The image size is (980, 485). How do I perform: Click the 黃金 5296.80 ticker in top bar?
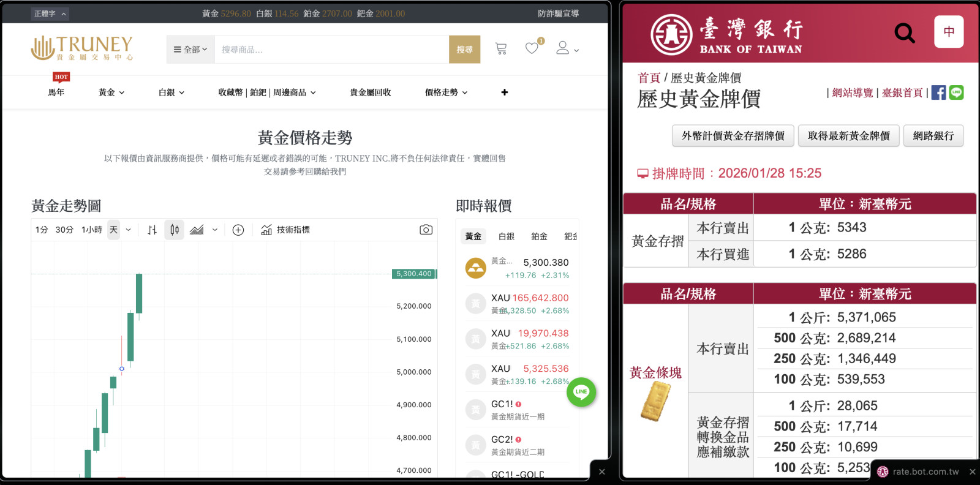pos(227,13)
